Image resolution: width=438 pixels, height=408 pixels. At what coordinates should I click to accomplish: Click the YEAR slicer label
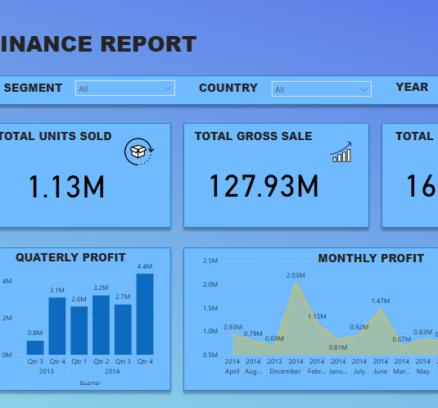click(x=412, y=87)
